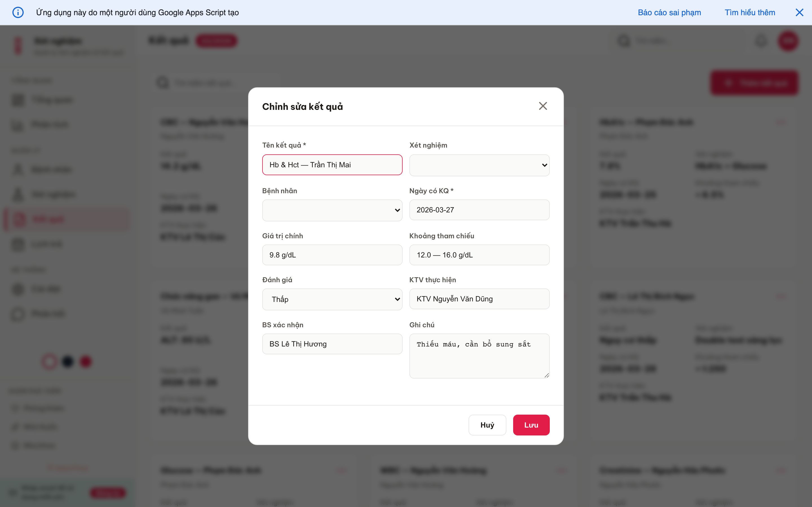
Task: Click the Lưu button to save changes
Action: [x=531, y=425]
